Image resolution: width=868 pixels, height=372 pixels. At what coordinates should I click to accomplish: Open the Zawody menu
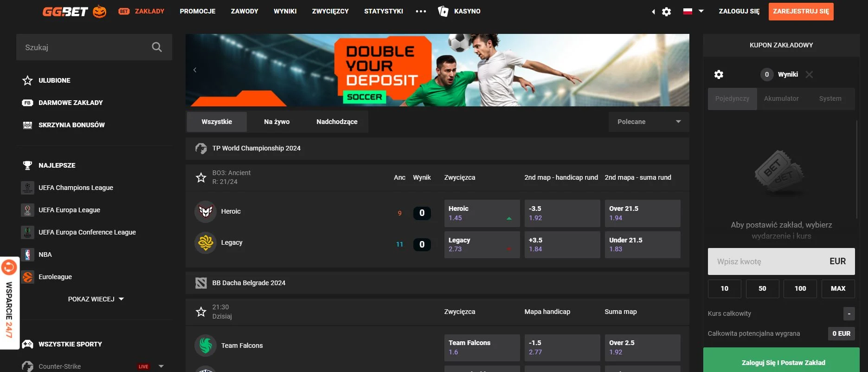coord(244,11)
